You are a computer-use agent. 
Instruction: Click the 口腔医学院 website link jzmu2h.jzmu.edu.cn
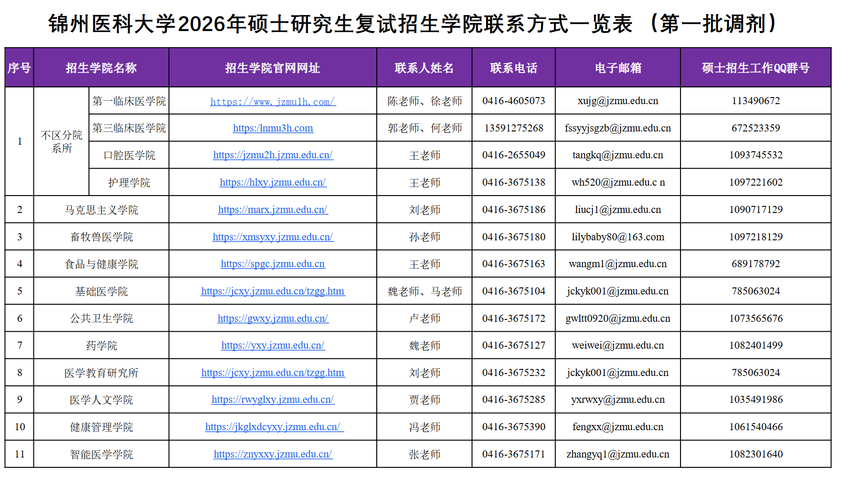click(x=272, y=155)
